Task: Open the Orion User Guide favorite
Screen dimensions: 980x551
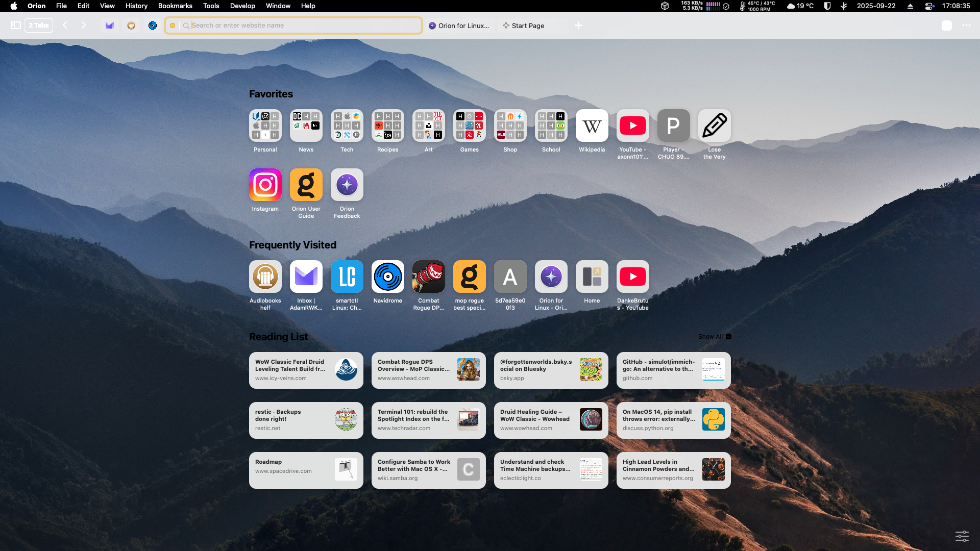Action: [306, 185]
